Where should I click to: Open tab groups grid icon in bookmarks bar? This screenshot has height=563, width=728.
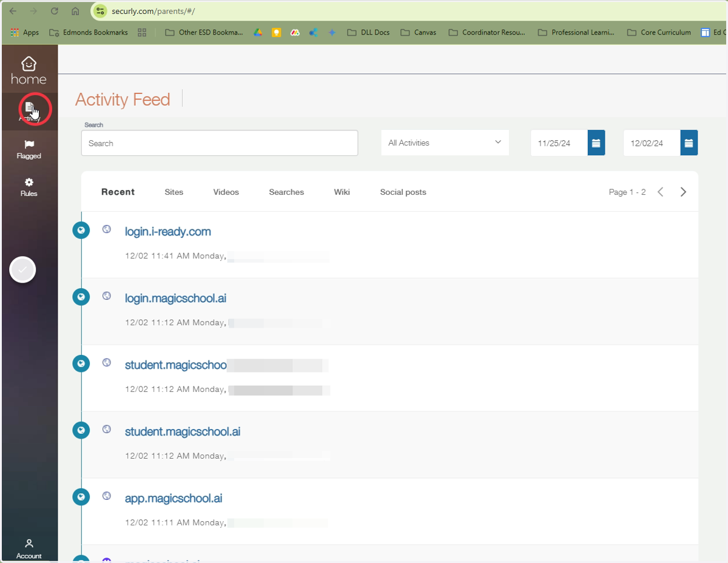[142, 33]
